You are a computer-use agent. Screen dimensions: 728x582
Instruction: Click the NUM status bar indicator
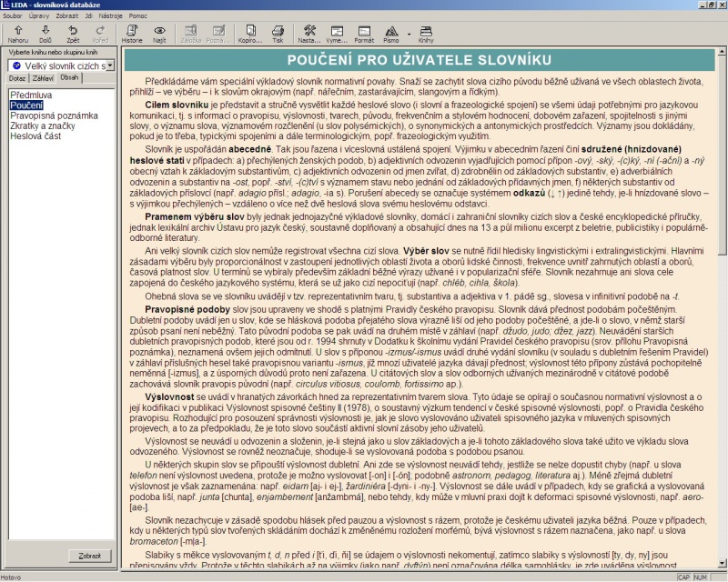pyautogui.click(x=700, y=577)
